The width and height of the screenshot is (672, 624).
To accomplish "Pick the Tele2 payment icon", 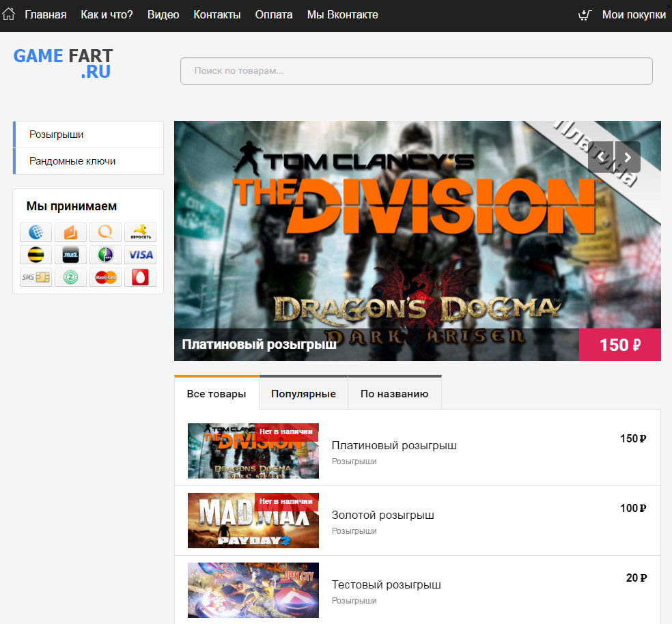I will tap(71, 255).
